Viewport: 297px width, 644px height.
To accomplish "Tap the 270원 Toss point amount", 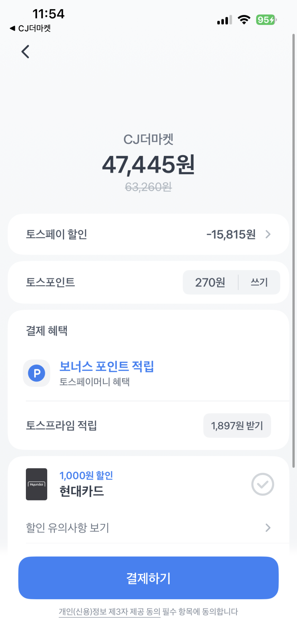I will tap(210, 282).
